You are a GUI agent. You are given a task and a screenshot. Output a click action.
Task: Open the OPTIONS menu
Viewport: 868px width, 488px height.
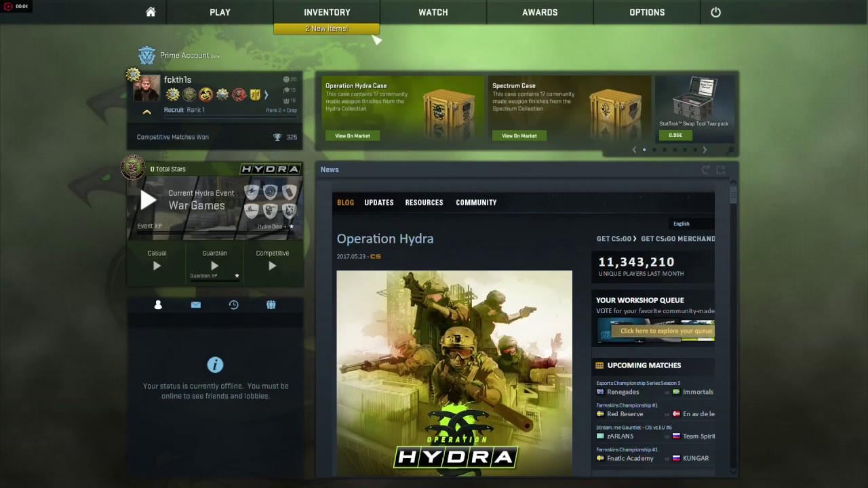(x=647, y=12)
